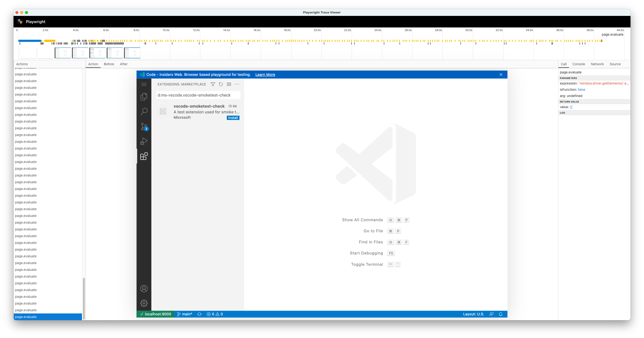This screenshot has height=338, width=644.
Task: Click the errors and warnings status item
Action: point(215,314)
